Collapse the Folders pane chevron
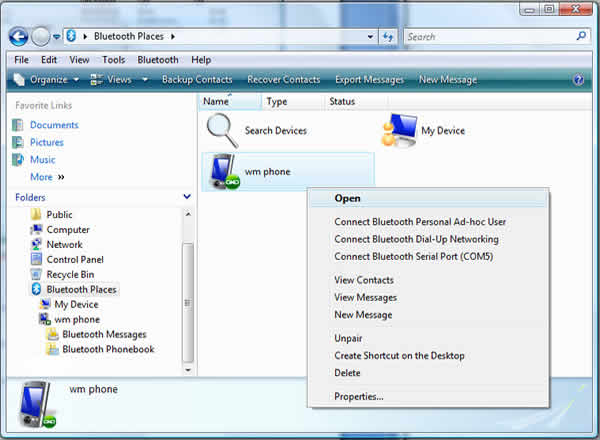Image resolution: width=600 pixels, height=440 pixels. (x=187, y=197)
